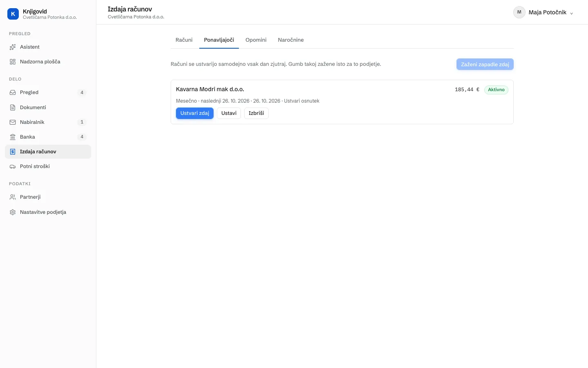
Task: Go to the Naročnine tab
Action: pos(291,40)
